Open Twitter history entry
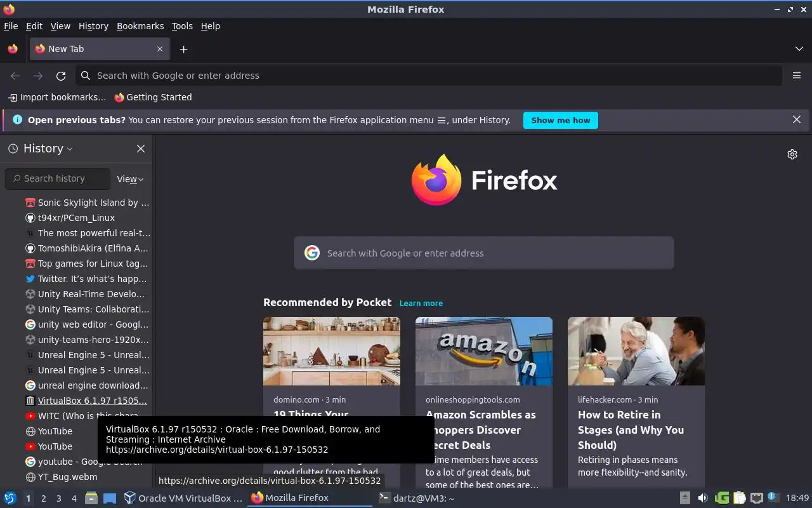 tap(88, 279)
